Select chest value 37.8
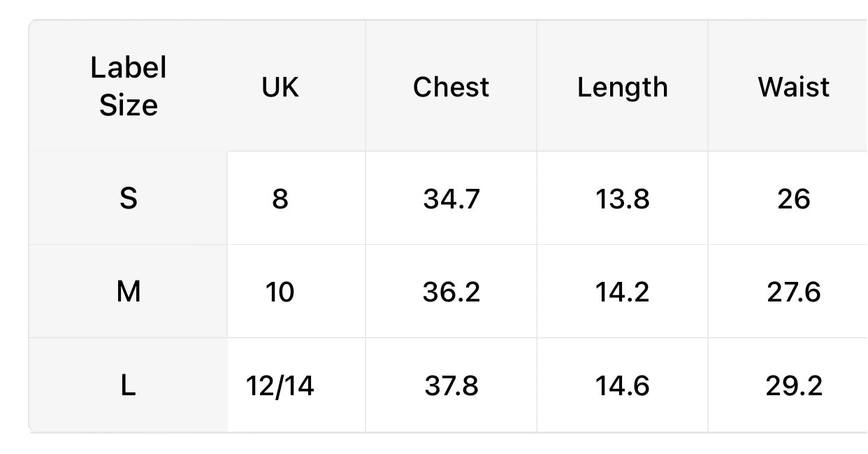 451,385
